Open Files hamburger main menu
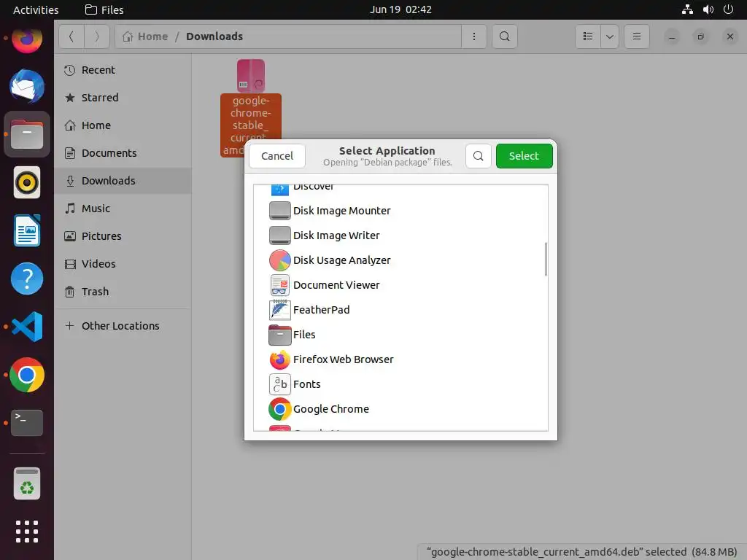Image resolution: width=747 pixels, height=560 pixels. 636,36
